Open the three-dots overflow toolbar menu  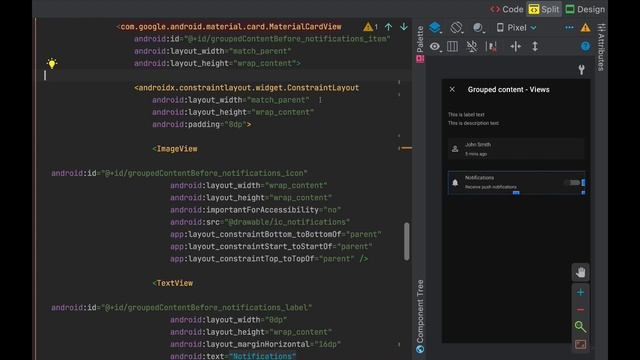pyautogui.click(x=569, y=27)
